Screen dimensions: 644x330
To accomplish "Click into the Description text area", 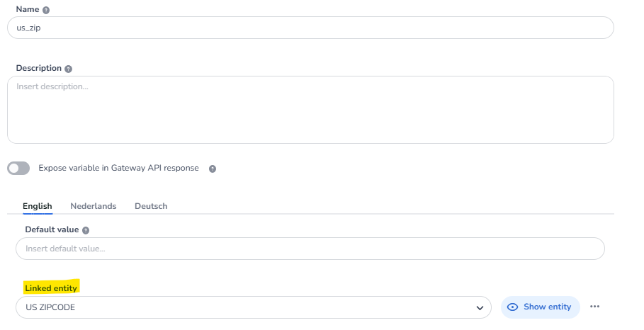I will click(310, 110).
